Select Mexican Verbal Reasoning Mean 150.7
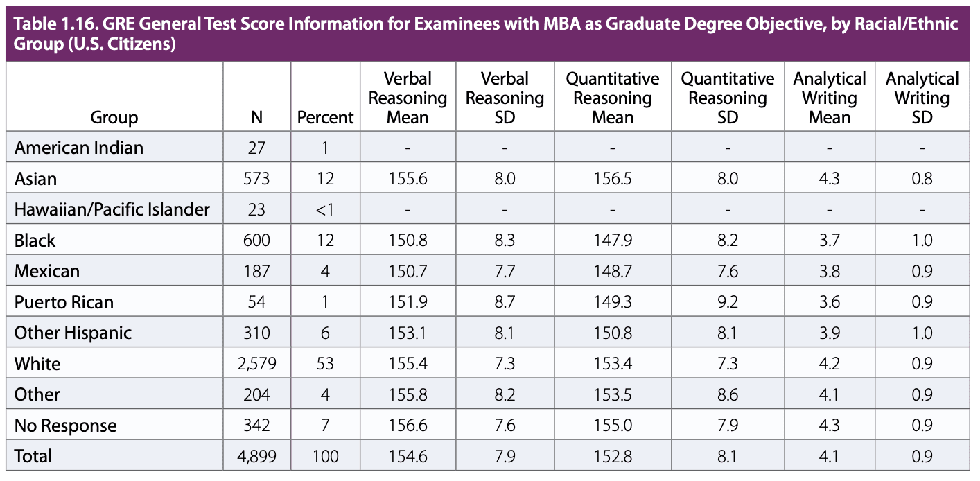Image resolution: width=980 pixels, height=481 pixels. [408, 271]
